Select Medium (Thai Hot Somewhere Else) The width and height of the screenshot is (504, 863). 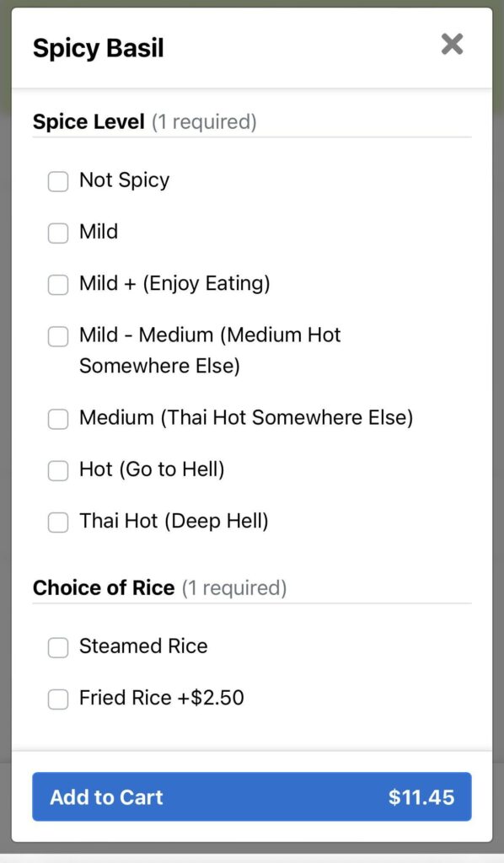[x=58, y=419]
